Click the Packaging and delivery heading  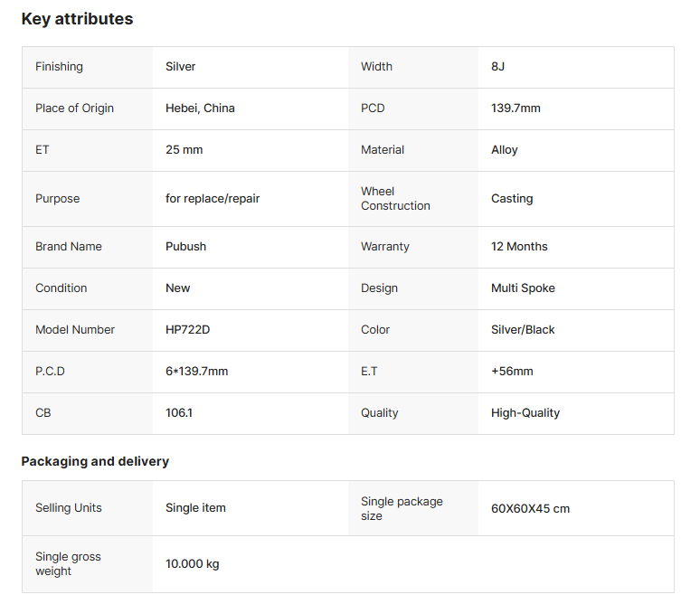tap(95, 461)
